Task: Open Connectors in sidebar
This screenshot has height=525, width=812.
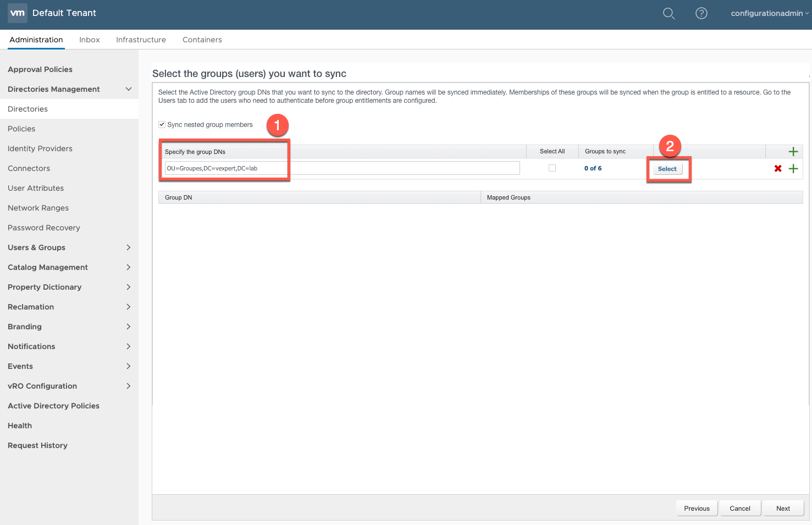Action: (x=29, y=168)
